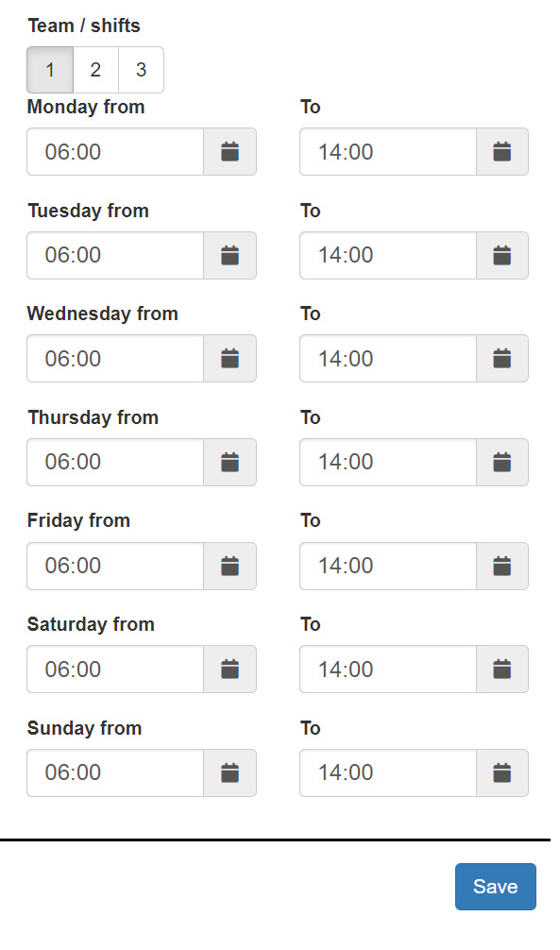Screen dimensions: 560x950
Task: Open calendar picker for Monday To time
Action: point(501,151)
